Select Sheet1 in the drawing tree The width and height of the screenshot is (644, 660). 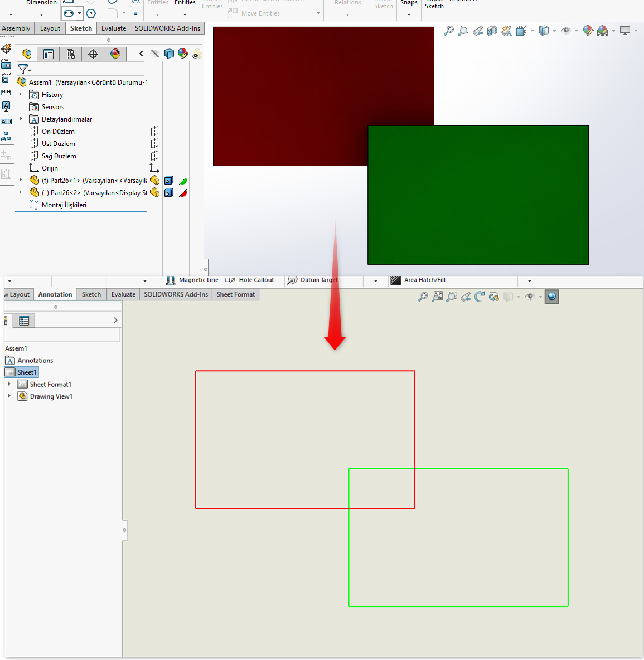(26, 372)
